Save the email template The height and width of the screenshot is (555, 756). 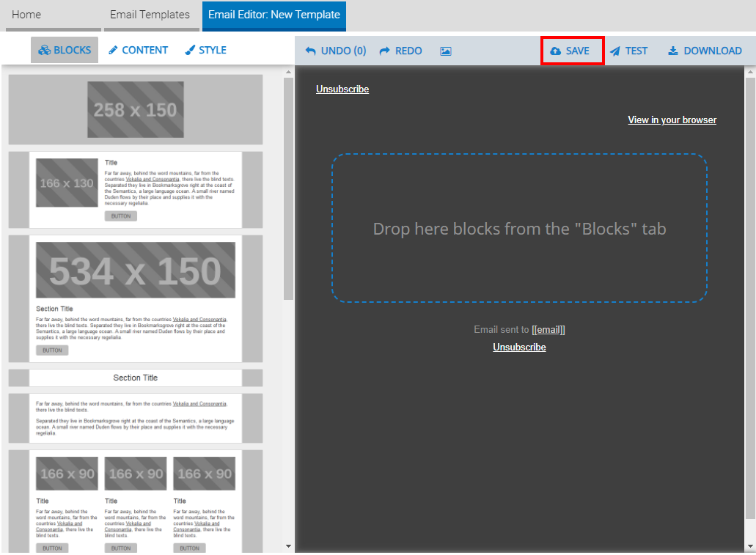click(572, 51)
